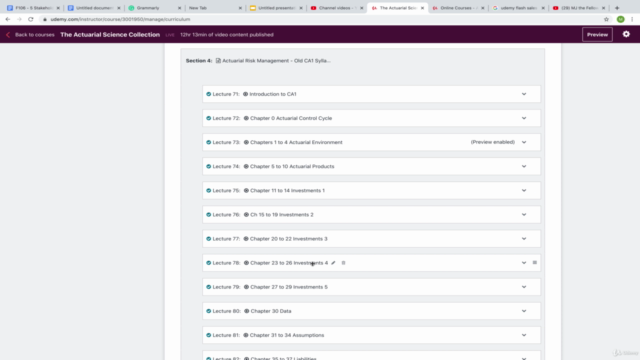Click the browser back arrow
The image size is (640, 360).
[x=8, y=19]
